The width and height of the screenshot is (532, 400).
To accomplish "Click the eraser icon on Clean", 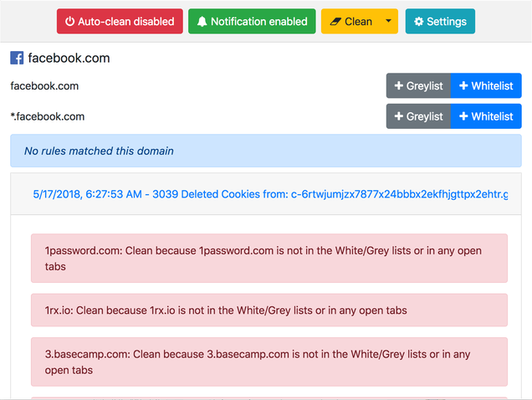I will [335, 22].
